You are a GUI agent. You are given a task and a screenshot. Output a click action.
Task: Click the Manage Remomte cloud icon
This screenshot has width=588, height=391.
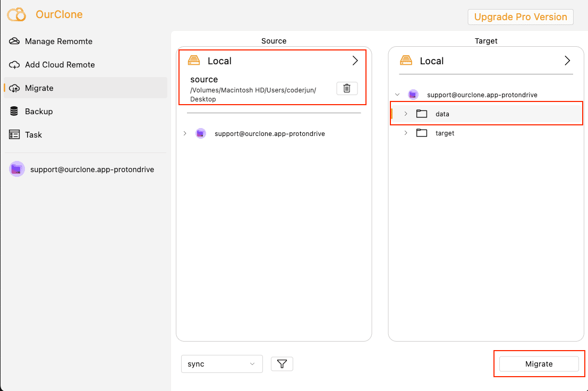point(14,41)
